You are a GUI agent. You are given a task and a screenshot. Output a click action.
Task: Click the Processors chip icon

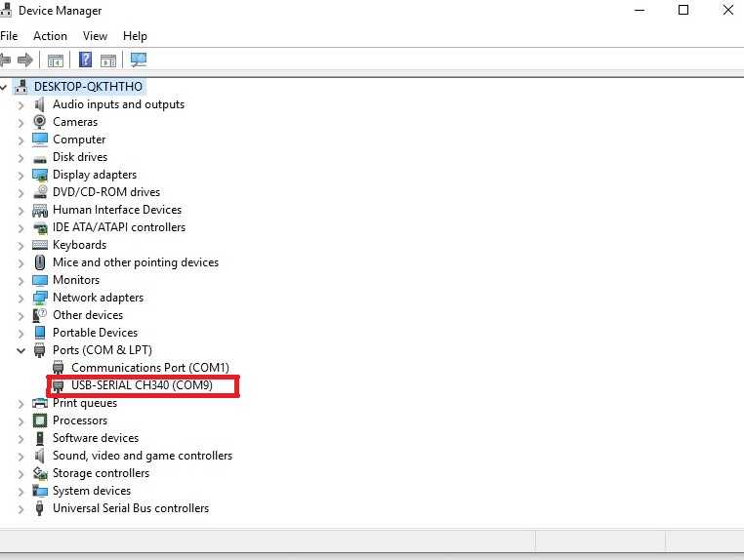pos(40,420)
